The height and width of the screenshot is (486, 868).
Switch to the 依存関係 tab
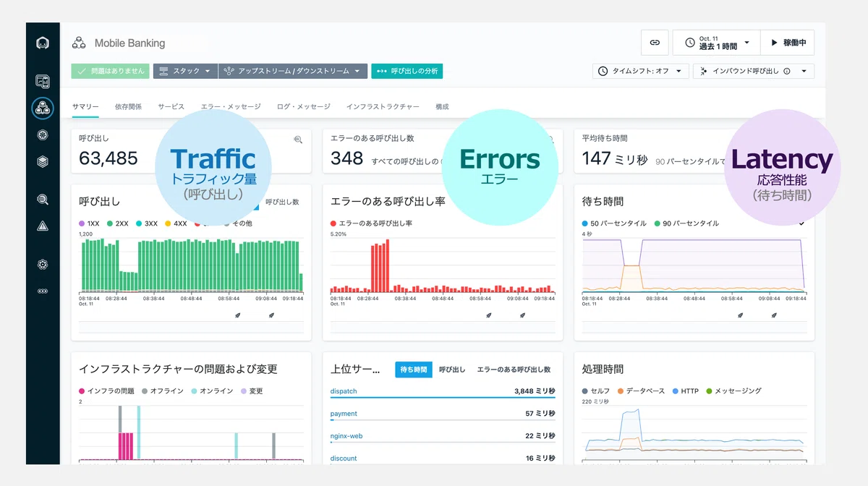pyautogui.click(x=128, y=106)
